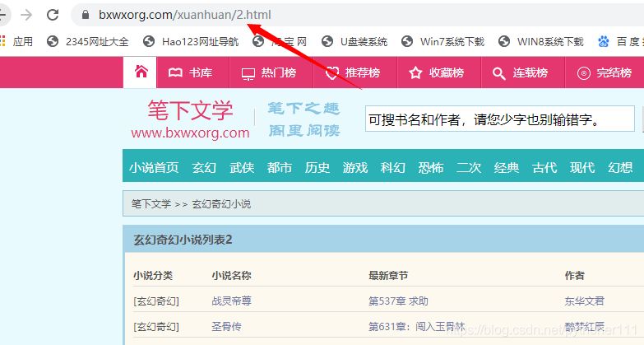This screenshot has width=644, height=345.
Task: Click the home icon in pink navbar
Action: tap(141, 72)
